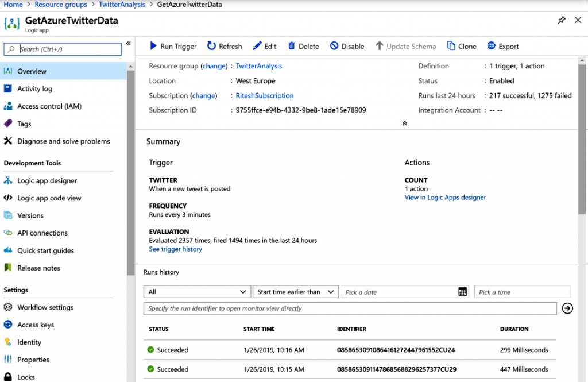
Task: Go to run with arrow button
Action: (x=567, y=308)
